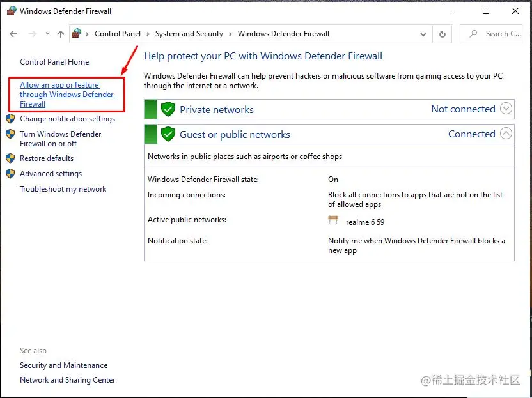Click the firewall icon in the address bar
This screenshot has height=398, width=532.
point(76,33)
